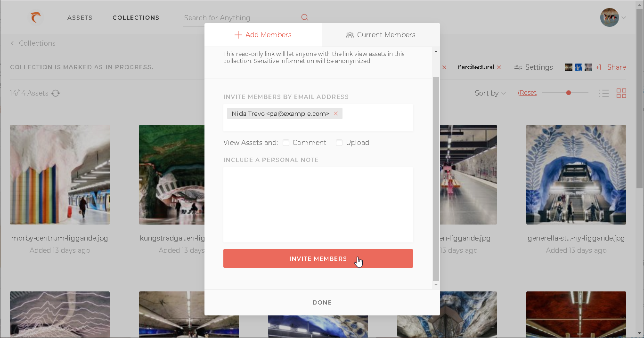
Task: Click the people icon on Current Members tab
Action: 350,35
